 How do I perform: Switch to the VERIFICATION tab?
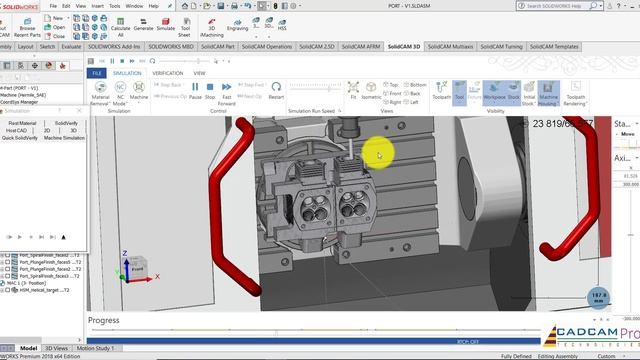tap(168, 73)
